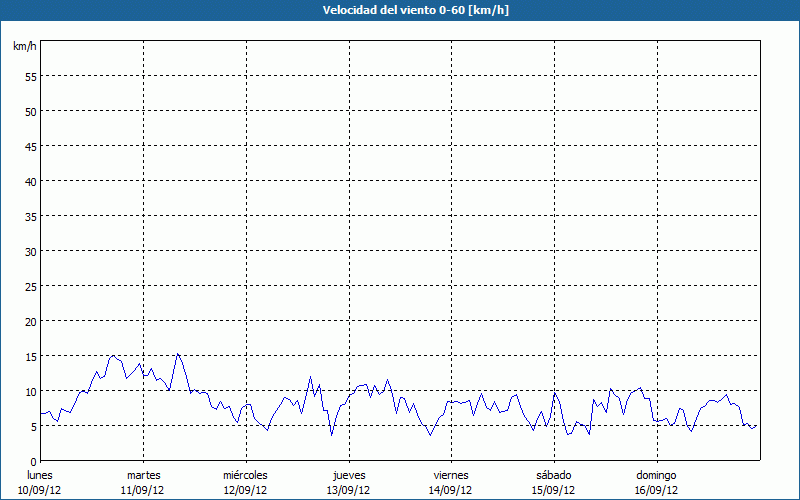Click the 'miércoles' day label
The image size is (800, 500).
click(245, 475)
